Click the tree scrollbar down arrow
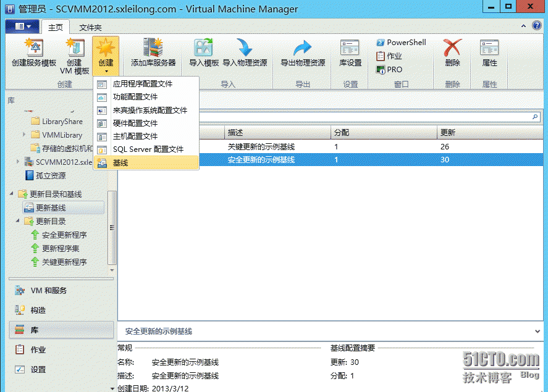This screenshot has height=392, width=548. (x=112, y=270)
